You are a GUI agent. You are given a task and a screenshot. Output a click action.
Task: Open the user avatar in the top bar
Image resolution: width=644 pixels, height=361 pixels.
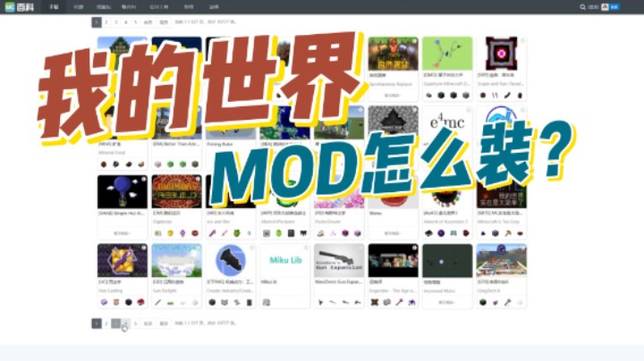[x=605, y=7]
